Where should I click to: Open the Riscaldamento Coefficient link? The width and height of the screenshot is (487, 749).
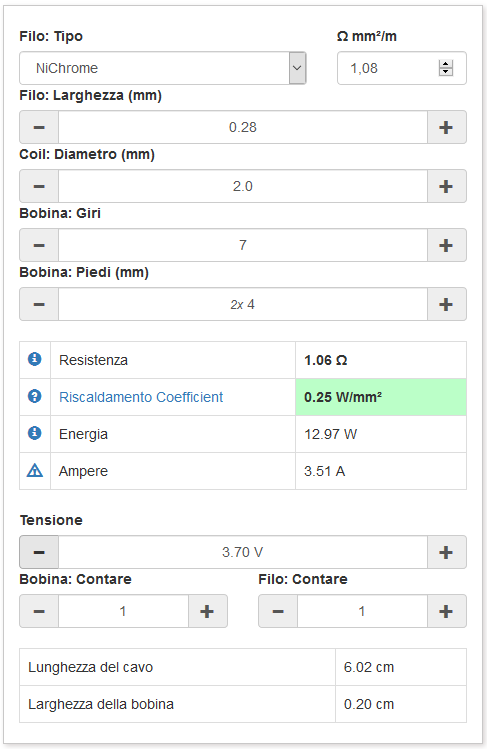click(141, 397)
